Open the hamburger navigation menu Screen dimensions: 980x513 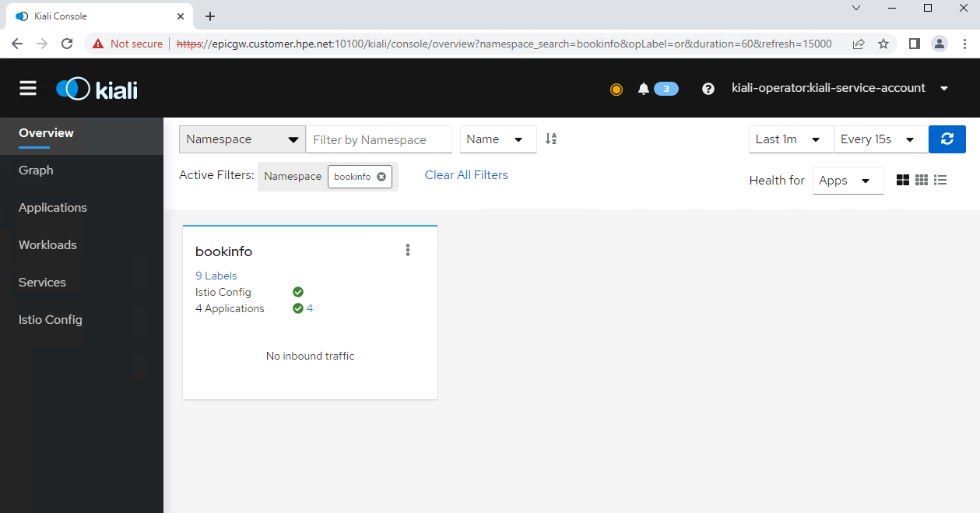[x=28, y=88]
